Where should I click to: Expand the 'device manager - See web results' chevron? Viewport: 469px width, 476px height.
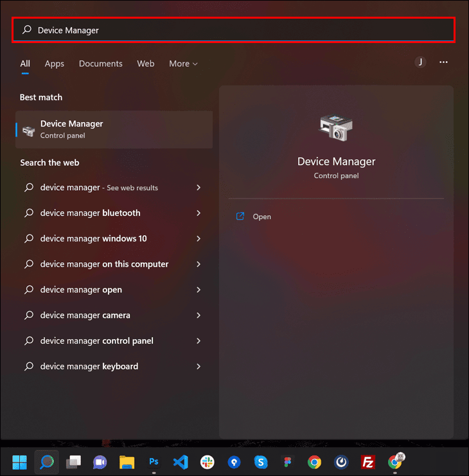(199, 188)
